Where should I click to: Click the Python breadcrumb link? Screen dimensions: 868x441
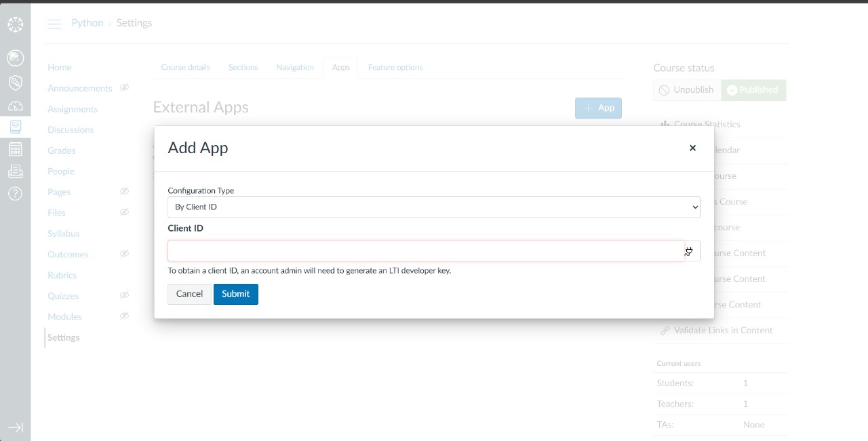pos(87,23)
